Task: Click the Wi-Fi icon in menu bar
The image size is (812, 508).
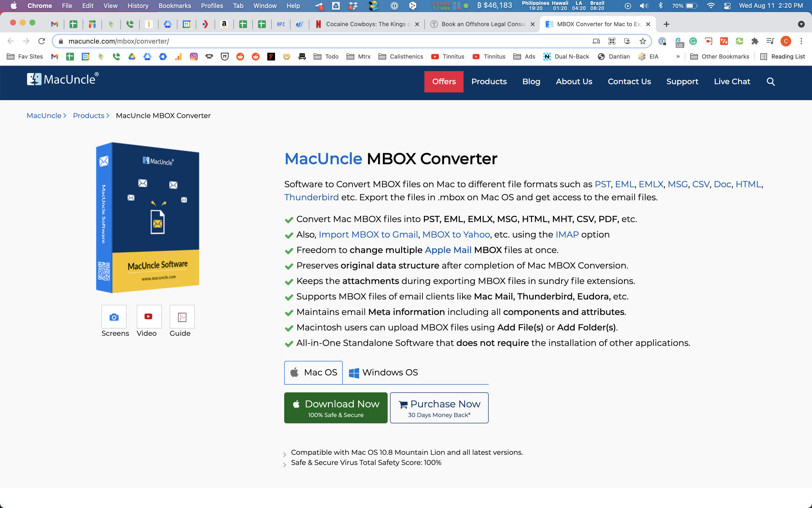Action: click(710, 6)
